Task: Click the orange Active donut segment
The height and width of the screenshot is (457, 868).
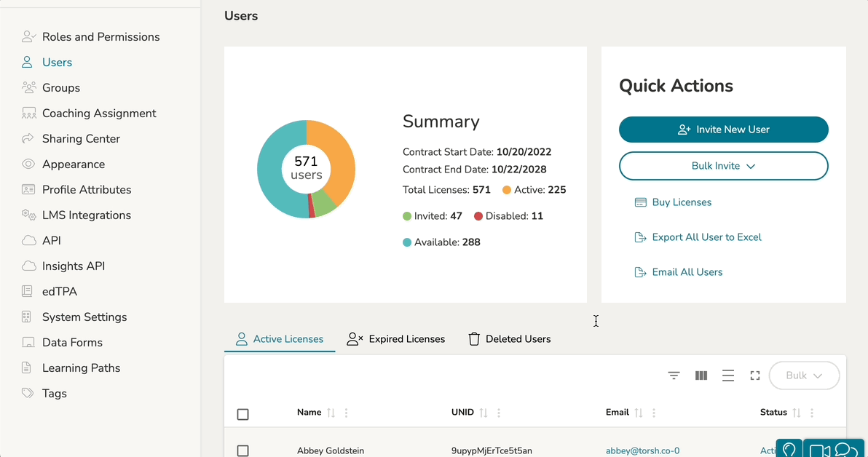Action: coord(338,160)
